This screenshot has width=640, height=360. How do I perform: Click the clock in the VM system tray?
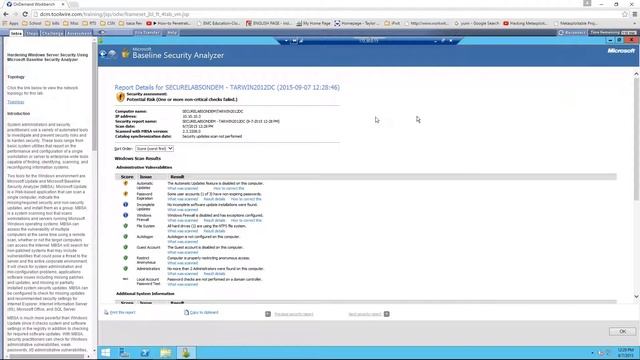coord(625,353)
